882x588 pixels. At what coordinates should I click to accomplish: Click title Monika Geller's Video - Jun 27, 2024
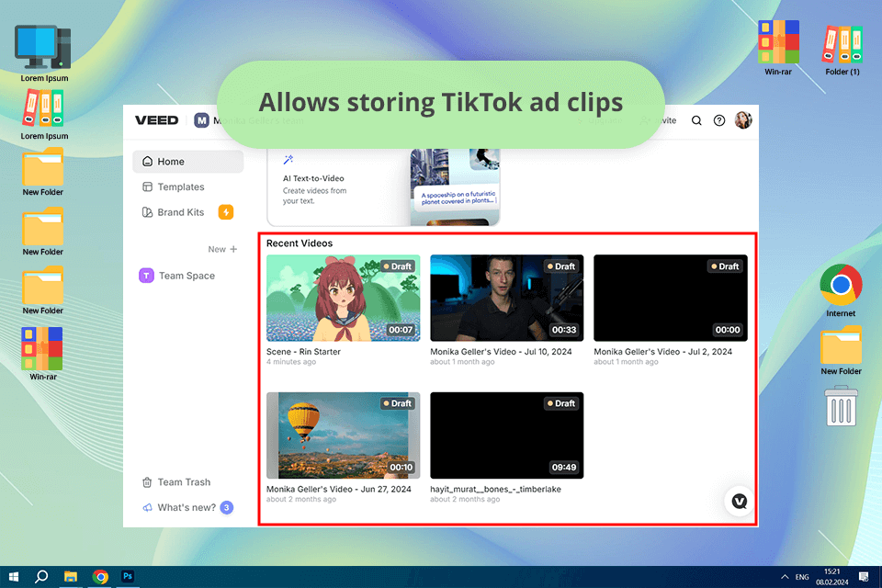[339, 489]
